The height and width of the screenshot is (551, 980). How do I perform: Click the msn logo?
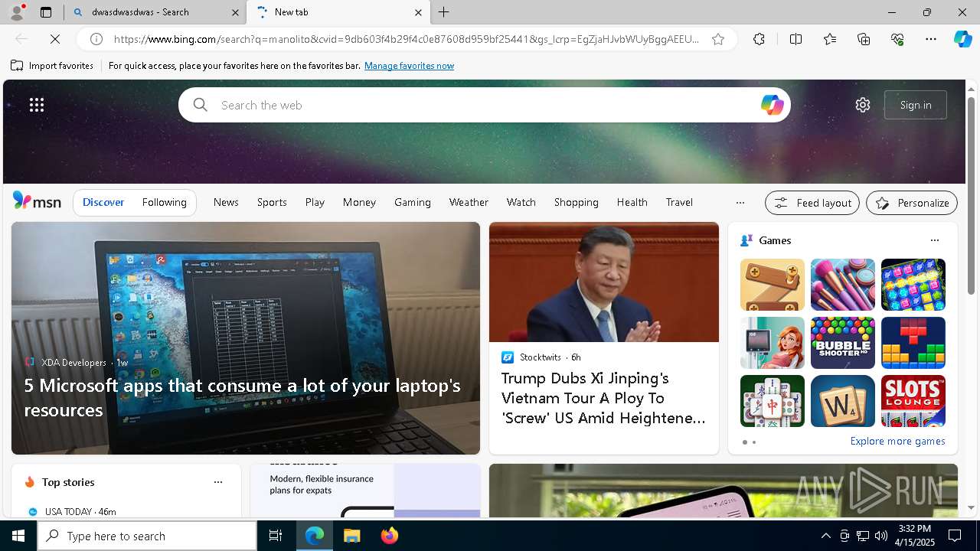click(x=37, y=201)
